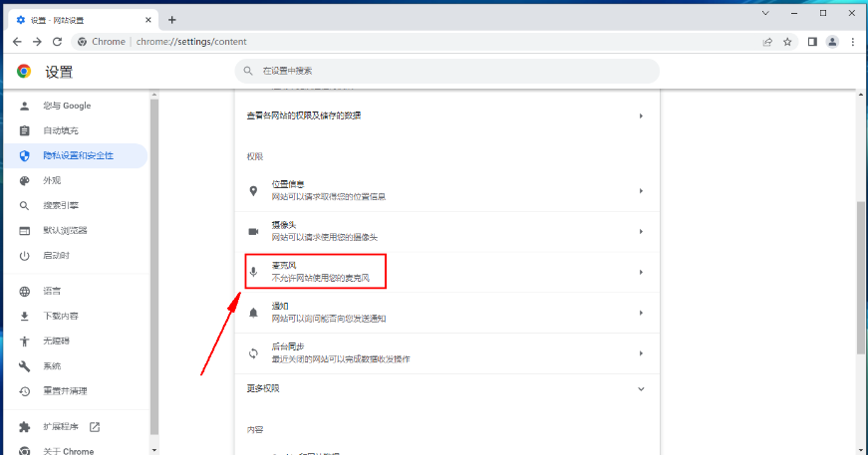Expand arrow on 位置信息 row
868x455 pixels.
[641, 191]
